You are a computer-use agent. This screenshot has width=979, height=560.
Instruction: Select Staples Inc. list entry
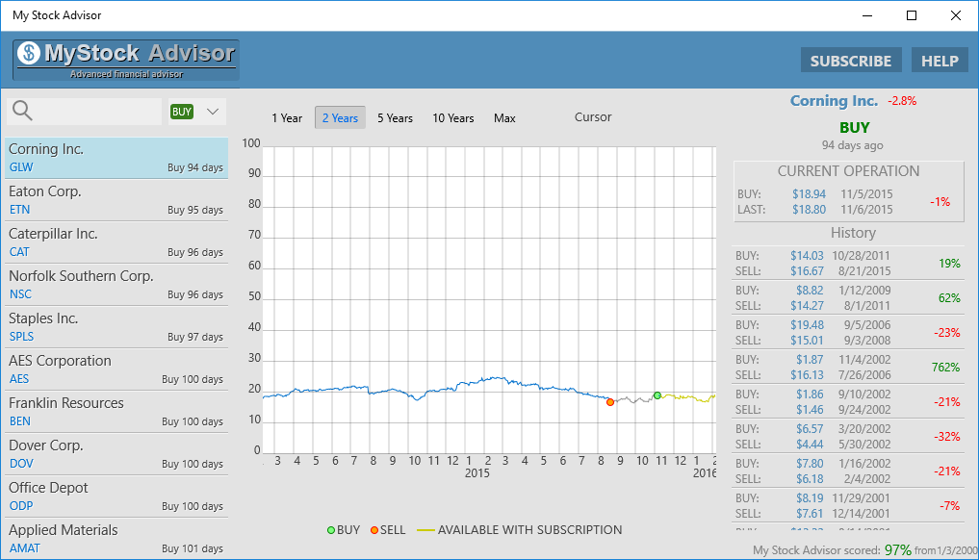(116, 327)
